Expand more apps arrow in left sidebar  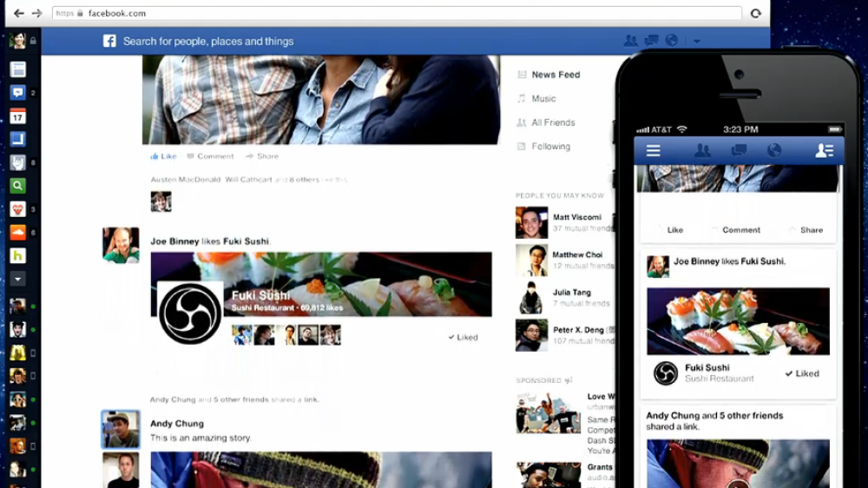pyautogui.click(x=17, y=280)
